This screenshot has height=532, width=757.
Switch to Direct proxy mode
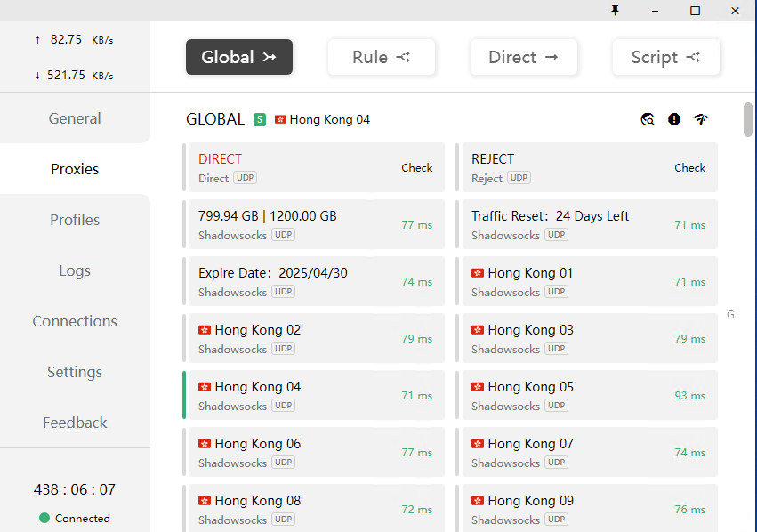[x=523, y=57]
